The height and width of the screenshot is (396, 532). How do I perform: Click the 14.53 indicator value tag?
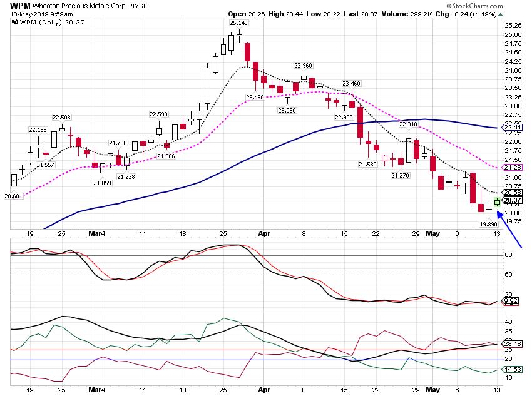coord(513,369)
